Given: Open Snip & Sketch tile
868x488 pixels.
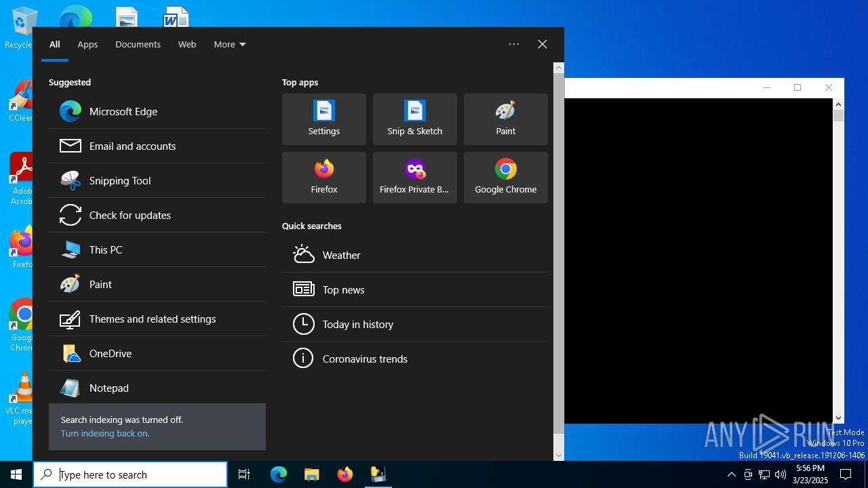Looking at the screenshot, I should point(415,119).
